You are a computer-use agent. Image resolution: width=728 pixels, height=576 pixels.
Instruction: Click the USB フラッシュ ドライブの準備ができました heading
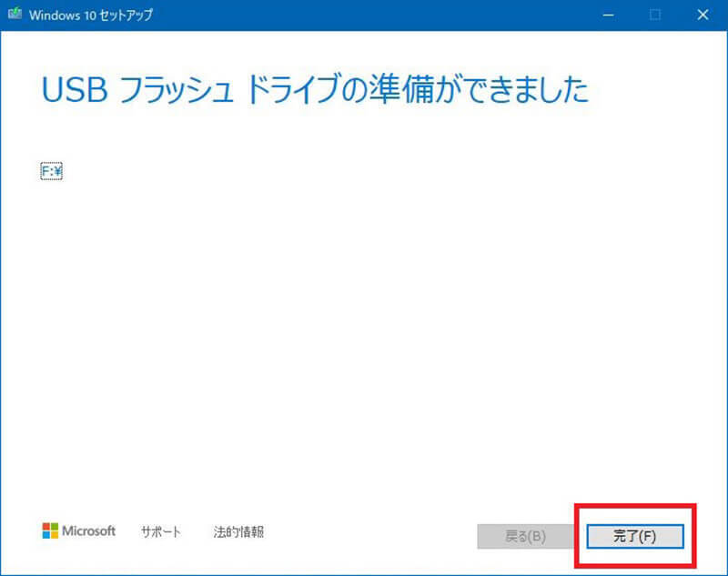click(x=315, y=90)
